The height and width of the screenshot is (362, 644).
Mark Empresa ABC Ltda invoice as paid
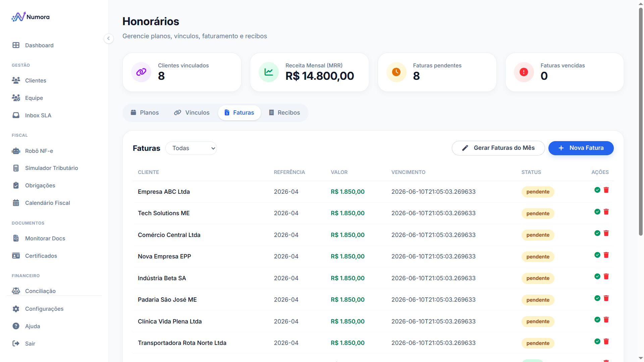point(597,190)
